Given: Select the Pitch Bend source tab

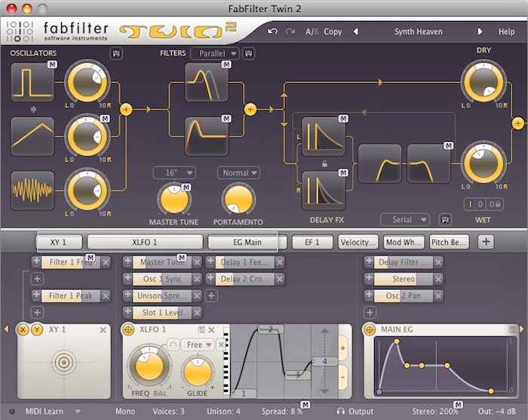Looking at the screenshot, I should 449,242.
